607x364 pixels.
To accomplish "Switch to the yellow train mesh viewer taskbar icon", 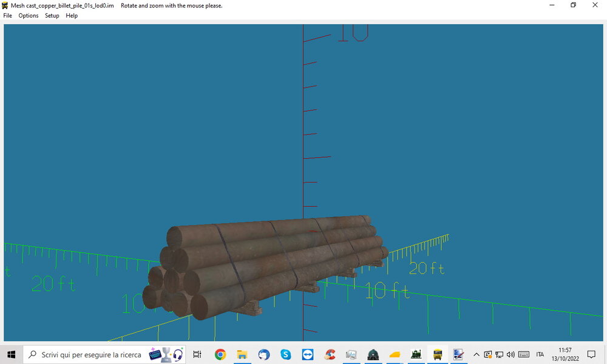I will tap(438, 354).
